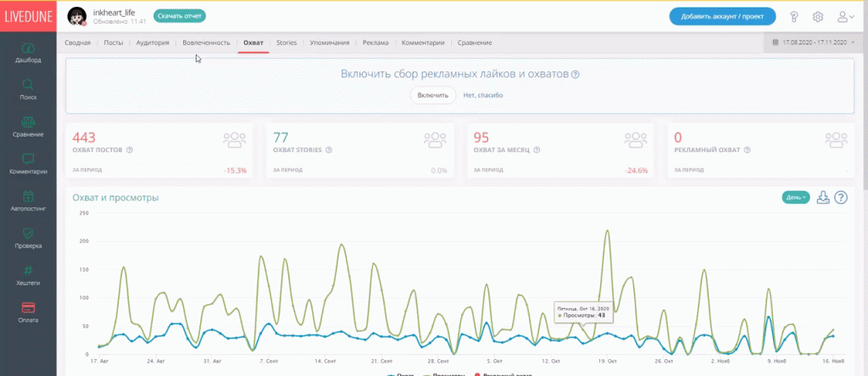Expand the День period dropdown
This screenshot has width=868, height=376.
tap(796, 198)
